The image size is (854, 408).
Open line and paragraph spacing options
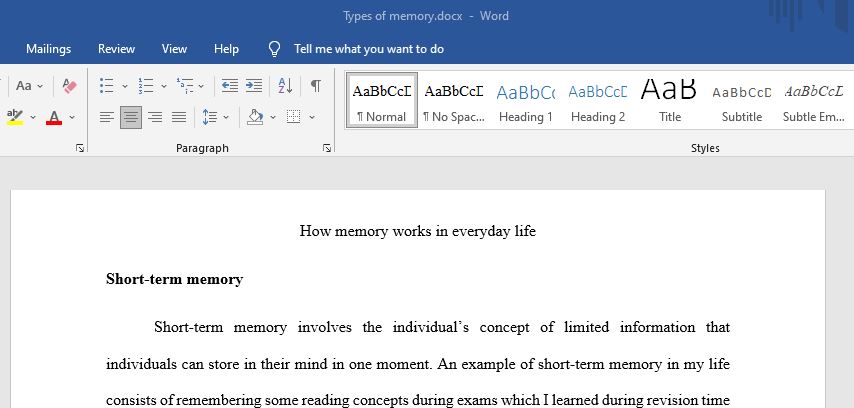(x=210, y=117)
